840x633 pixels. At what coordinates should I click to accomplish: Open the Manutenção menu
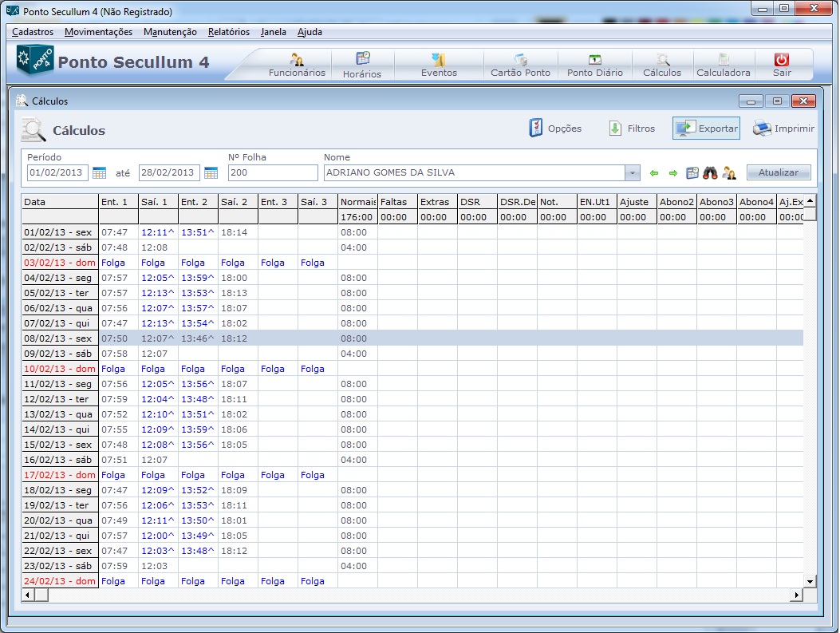[x=171, y=32]
